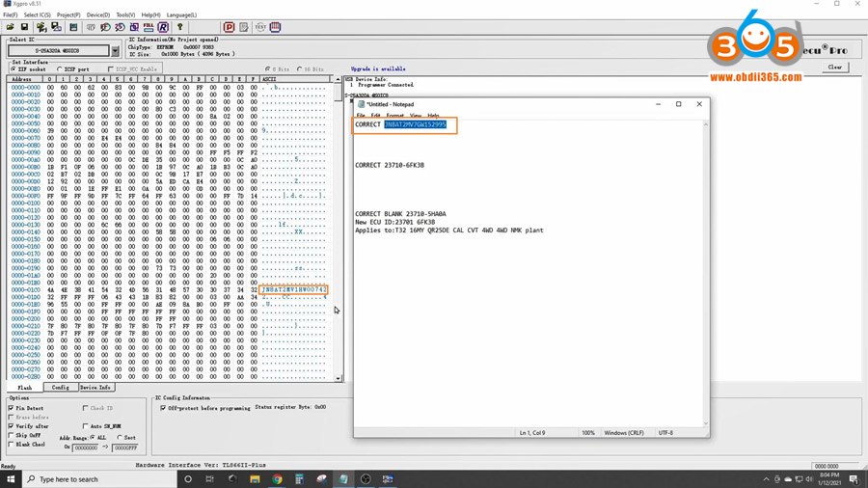Click the chip IC tester icon
The height and width of the screenshot is (488, 868).
pos(275,27)
